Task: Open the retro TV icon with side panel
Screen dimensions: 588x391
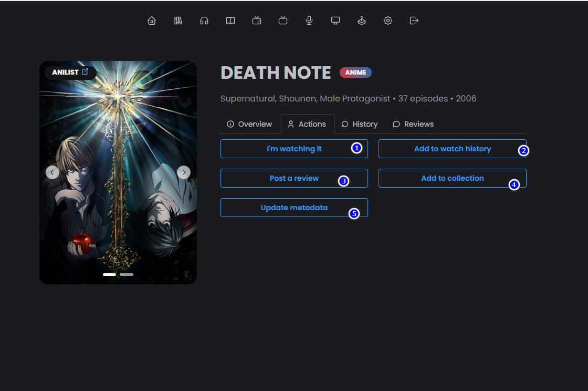Action: point(257,20)
